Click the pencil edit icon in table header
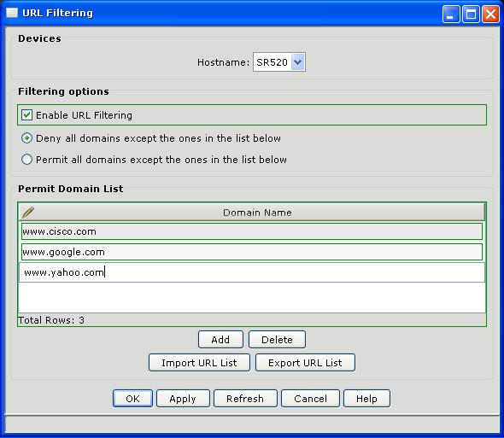Viewport: 504px width, 438px height. [x=28, y=213]
